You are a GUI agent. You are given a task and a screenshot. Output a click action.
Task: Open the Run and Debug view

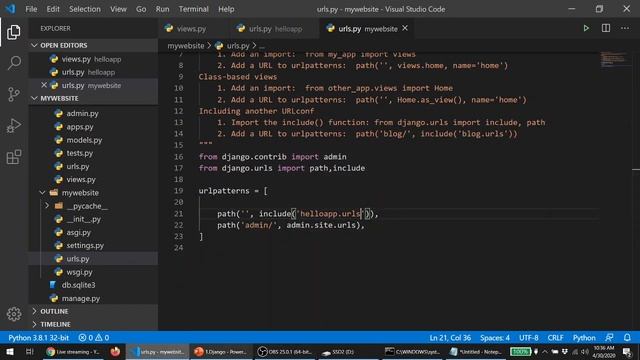[x=14, y=126]
